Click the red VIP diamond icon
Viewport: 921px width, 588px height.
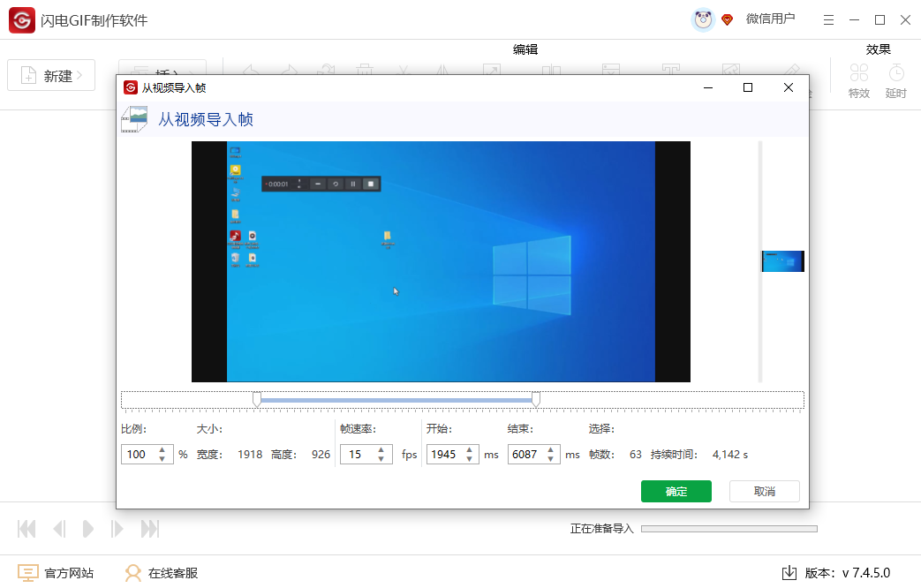click(728, 19)
